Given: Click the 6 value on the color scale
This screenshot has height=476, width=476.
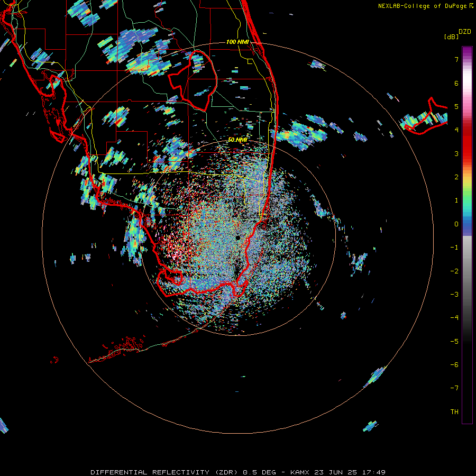Looking at the screenshot, I should click(456, 83).
